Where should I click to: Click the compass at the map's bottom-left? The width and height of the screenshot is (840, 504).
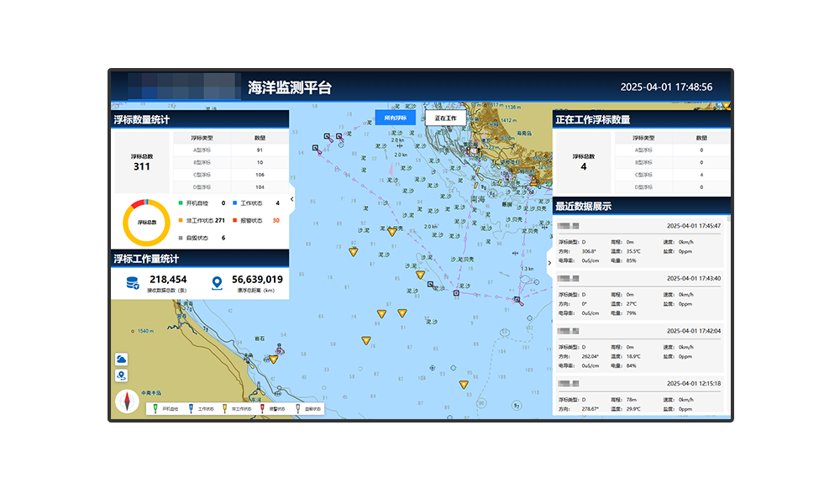click(x=127, y=402)
